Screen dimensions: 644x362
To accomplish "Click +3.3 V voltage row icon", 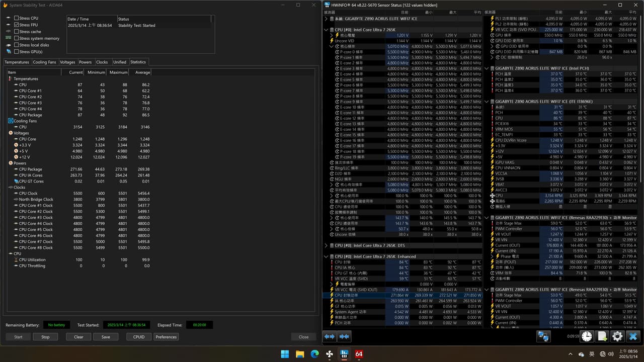I will pos(16,145).
